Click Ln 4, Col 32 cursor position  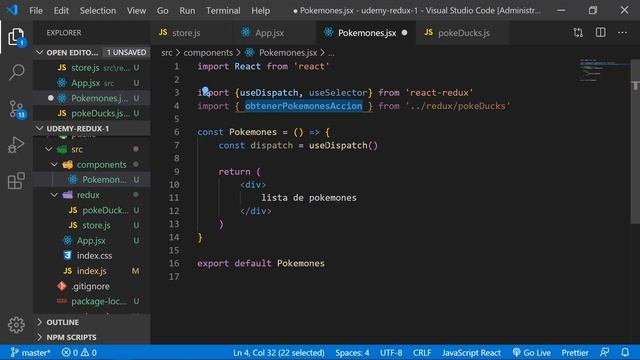pyautogui.click(x=279, y=352)
